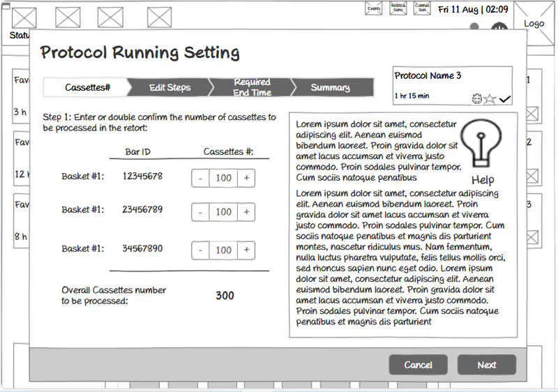Click cassette count field for Bar ID 12345678
The height and width of the screenshot is (392, 558).
pos(223,179)
